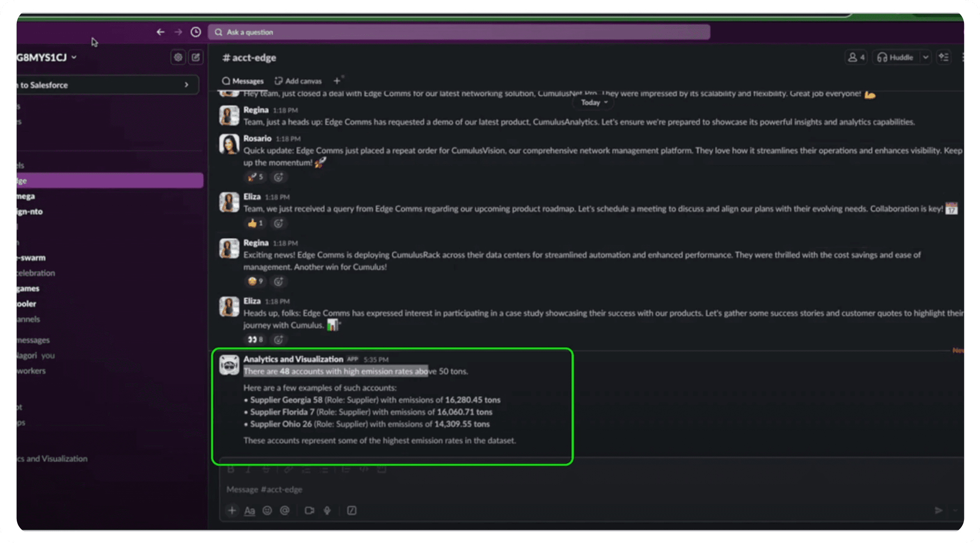Toggle thumbs up reaction on Eliza's message
The width and height of the screenshot is (980, 543).
[256, 223]
